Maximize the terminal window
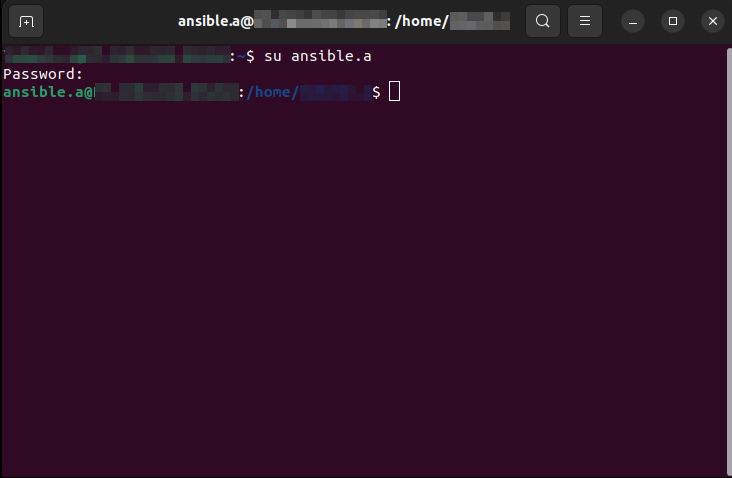This screenshot has width=732, height=478. (673, 21)
